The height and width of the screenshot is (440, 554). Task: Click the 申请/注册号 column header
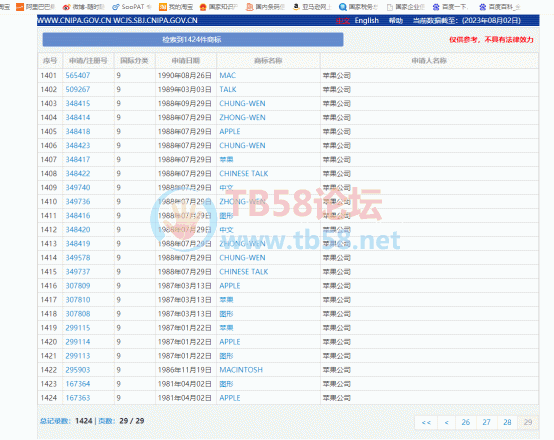click(88, 61)
